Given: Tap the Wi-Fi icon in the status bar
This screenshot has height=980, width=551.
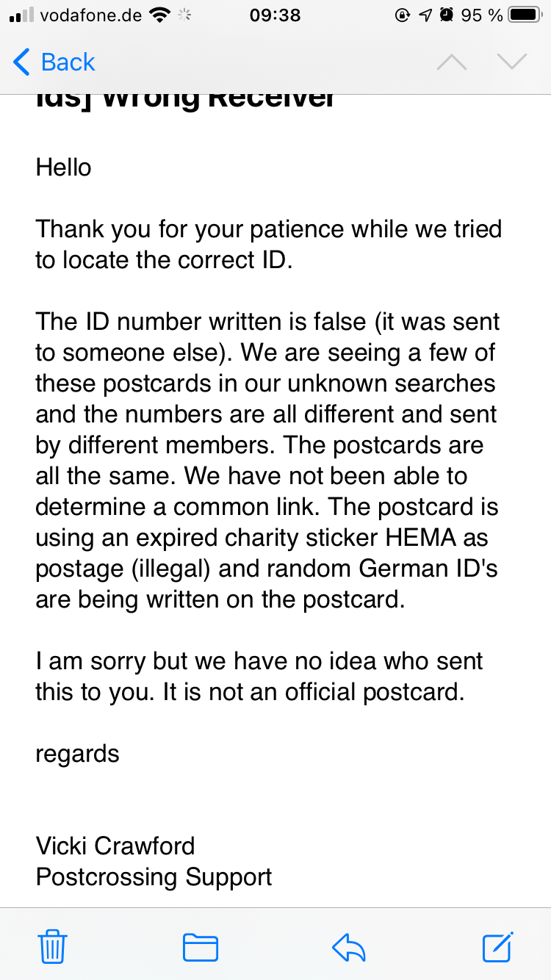Looking at the screenshot, I should [159, 15].
